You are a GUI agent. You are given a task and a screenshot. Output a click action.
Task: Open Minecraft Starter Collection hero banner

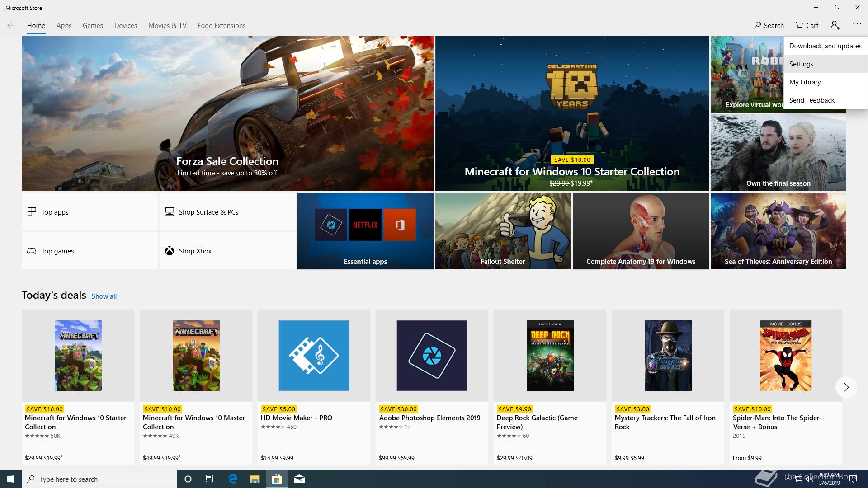click(x=572, y=113)
